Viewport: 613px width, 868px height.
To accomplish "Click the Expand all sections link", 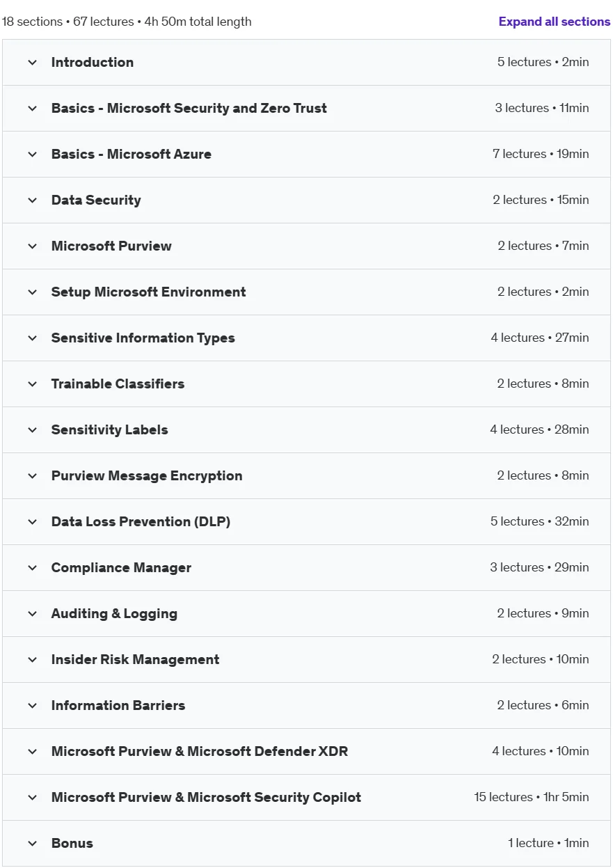I will [554, 22].
